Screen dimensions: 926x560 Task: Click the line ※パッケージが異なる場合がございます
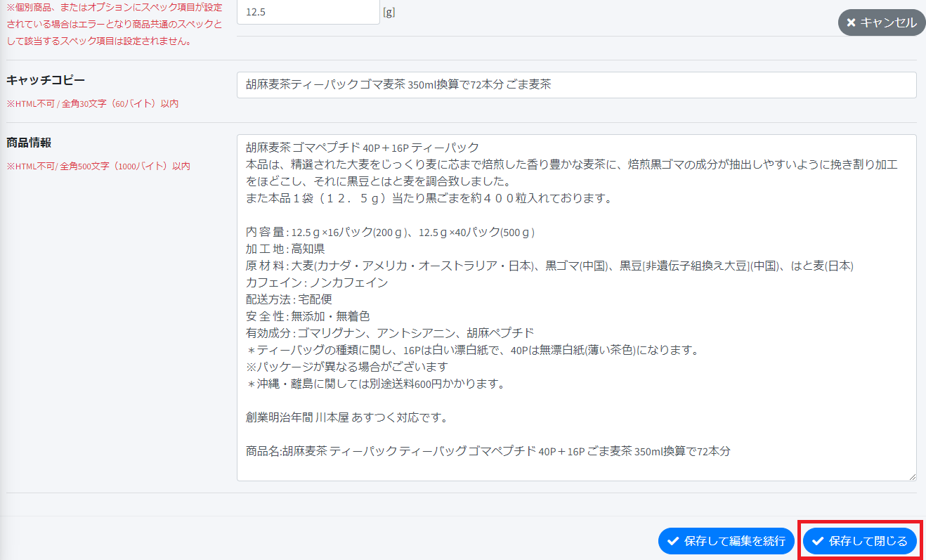coord(346,367)
